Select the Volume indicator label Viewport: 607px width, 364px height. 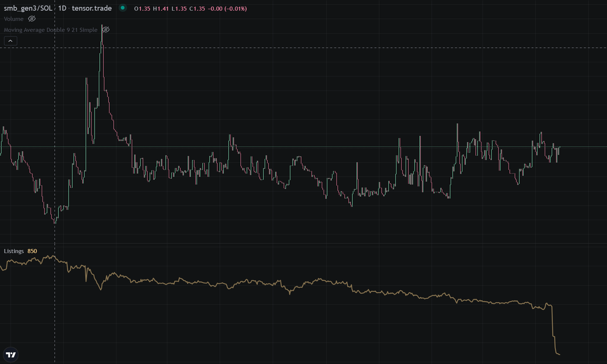(x=14, y=19)
